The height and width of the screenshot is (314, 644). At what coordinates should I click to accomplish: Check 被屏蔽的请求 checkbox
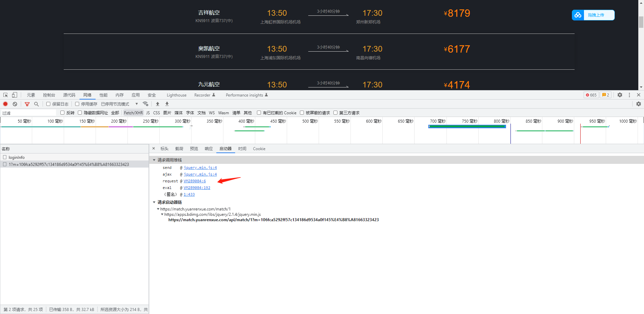click(302, 113)
